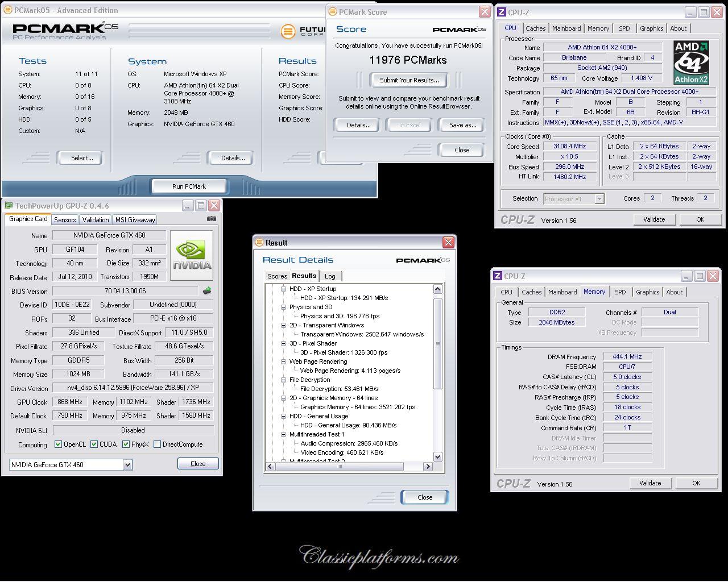This screenshot has width=728, height=582.
Task: Click the Result list horizontal scrollbar thumb
Action: tap(340, 467)
